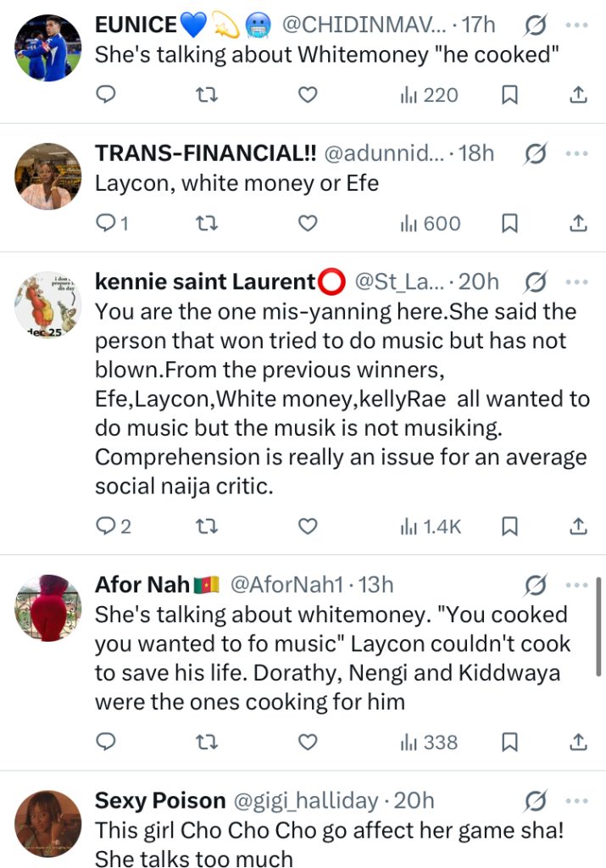Viewport: 606px width, 868px height.
Task: Open Grok icon on Sexy Poison's tweet
Action: click(x=535, y=800)
